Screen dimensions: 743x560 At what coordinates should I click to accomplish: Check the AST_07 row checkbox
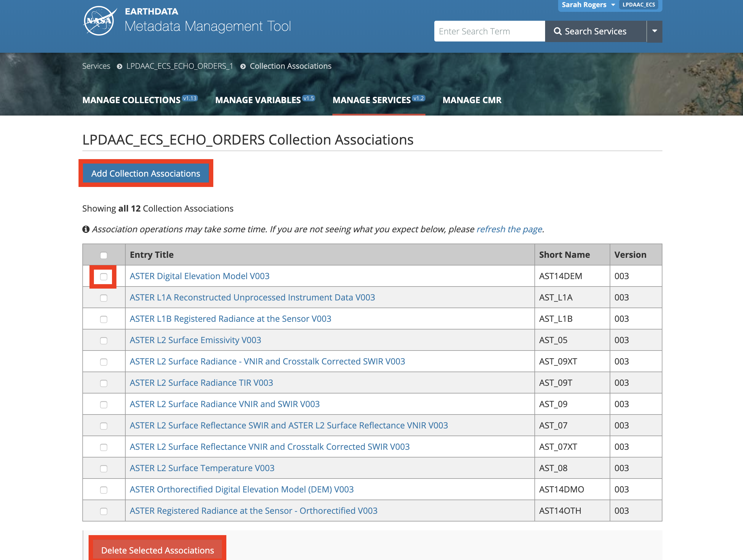pos(103,426)
